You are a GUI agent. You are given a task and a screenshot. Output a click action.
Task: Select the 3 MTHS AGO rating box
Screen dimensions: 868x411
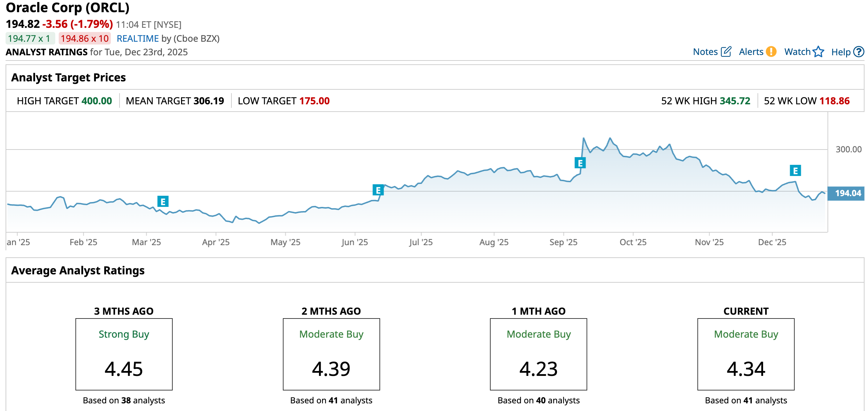coord(124,354)
